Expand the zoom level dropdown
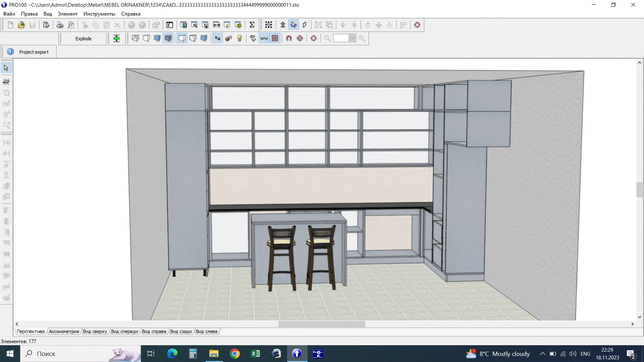Viewport: 644px width, 362px height. 353,38
